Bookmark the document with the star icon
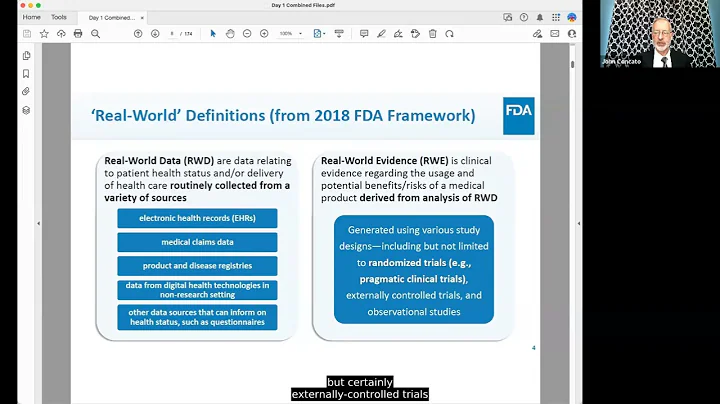720x404 pixels. coord(44,34)
